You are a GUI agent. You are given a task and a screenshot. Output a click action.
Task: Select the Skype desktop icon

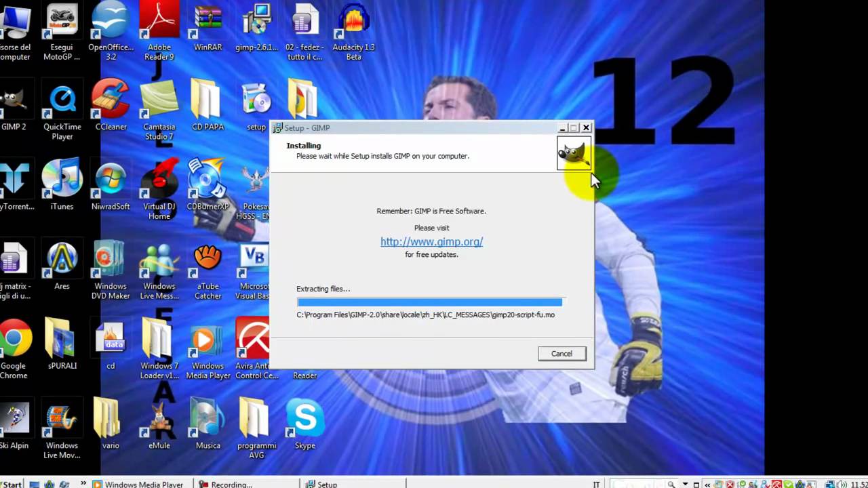pyautogui.click(x=305, y=425)
